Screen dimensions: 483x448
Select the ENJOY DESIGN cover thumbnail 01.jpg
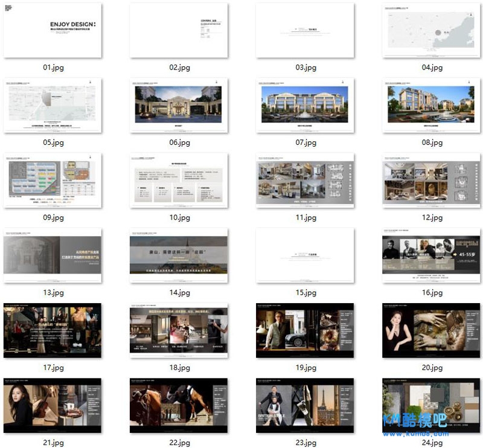(x=53, y=30)
